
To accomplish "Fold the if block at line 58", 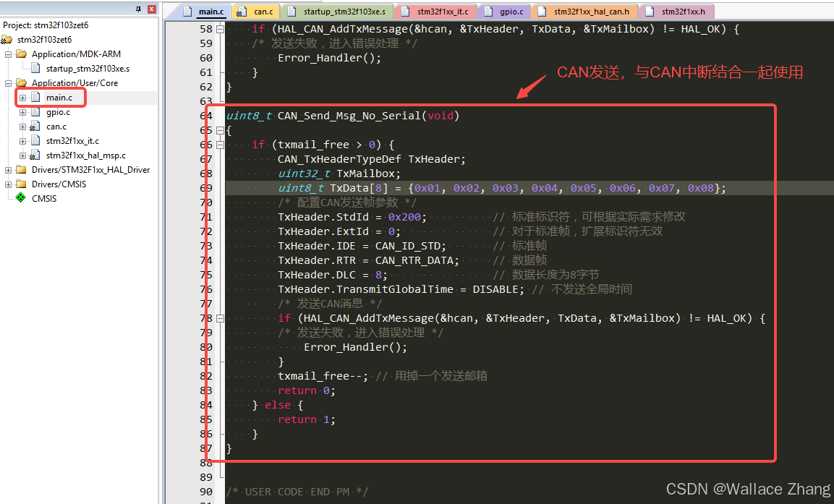I will pyautogui.click(x=220, y=29).
